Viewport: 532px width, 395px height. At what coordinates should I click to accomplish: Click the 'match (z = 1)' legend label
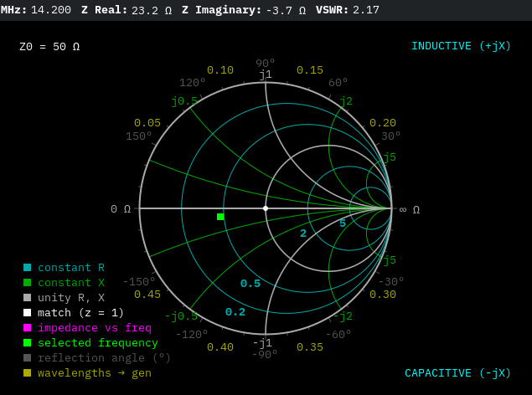coord(80,313)
